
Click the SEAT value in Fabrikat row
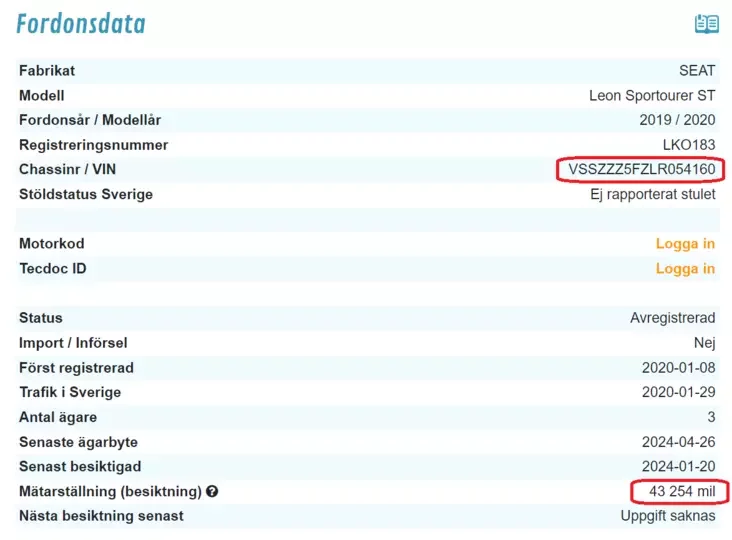pyautogui.click(x=697, y=71)
